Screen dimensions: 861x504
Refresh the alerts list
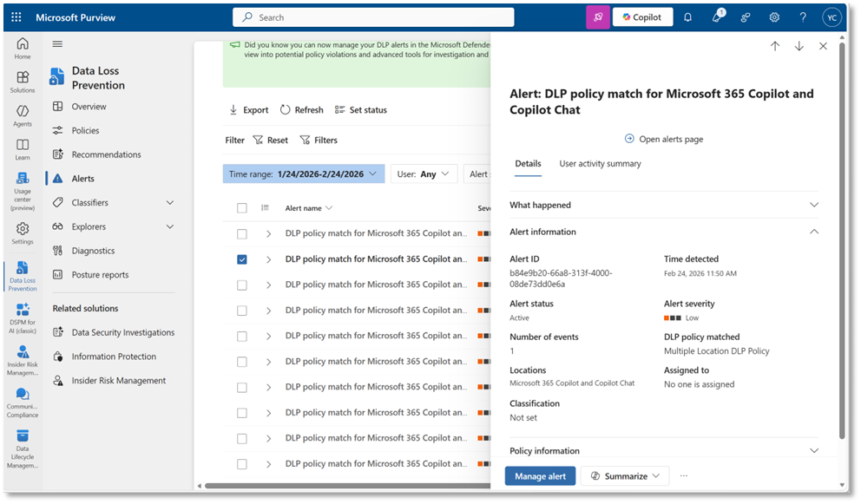tap(301, 110)
